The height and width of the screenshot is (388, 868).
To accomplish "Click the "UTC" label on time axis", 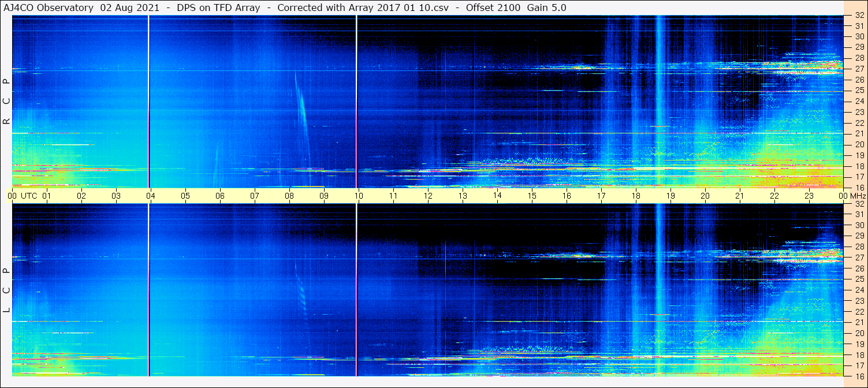I will point(29,196).
